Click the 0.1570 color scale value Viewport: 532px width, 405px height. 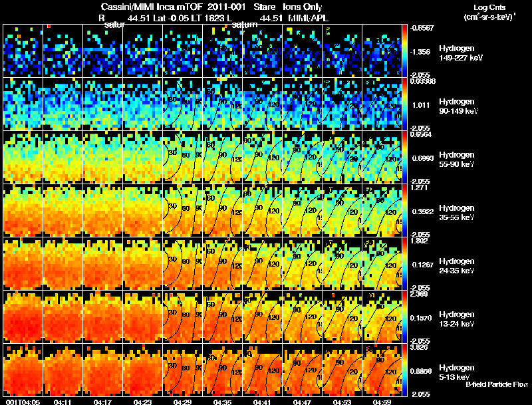pos(421,318)
